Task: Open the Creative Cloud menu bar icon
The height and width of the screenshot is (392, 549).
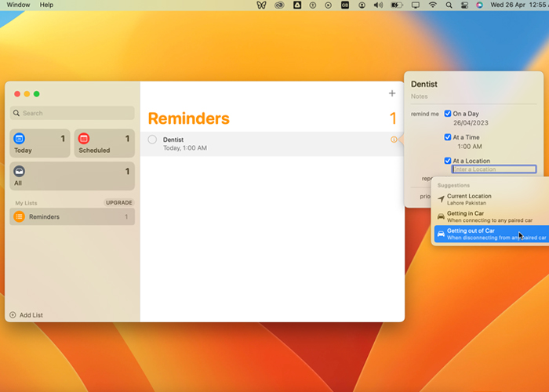Action: click(279, 5)
